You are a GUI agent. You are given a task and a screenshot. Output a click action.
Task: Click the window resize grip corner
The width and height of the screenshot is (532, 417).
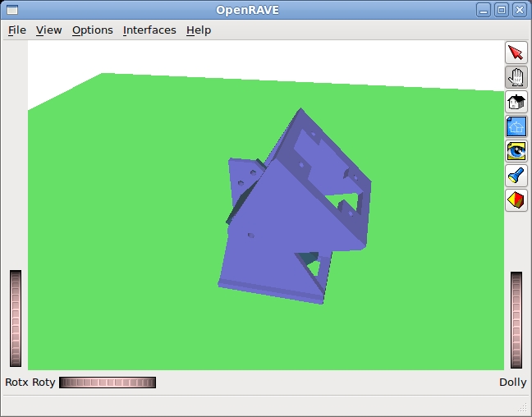click(x=524, y=407)
